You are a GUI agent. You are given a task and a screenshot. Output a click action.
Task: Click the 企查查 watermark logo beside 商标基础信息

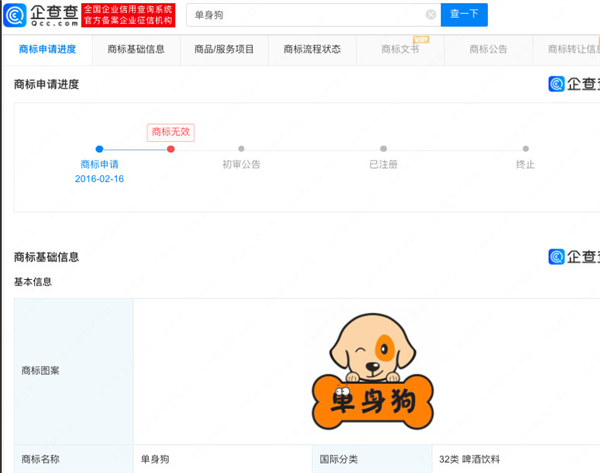point(573,257)
